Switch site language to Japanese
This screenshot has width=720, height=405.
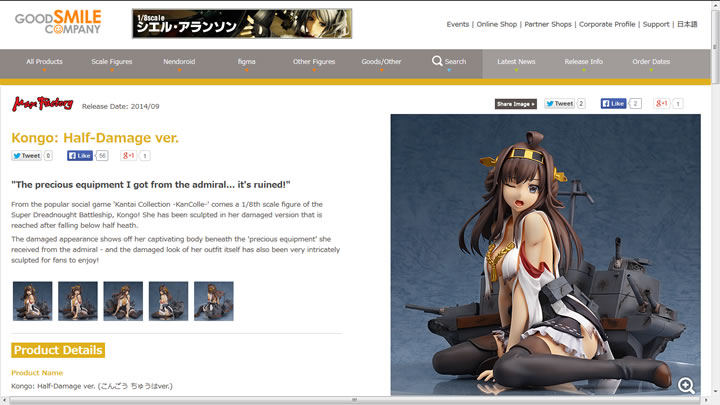point(687,24)
